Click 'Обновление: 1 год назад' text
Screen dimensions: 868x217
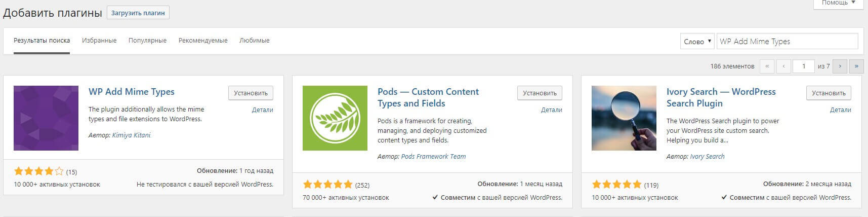235,171
